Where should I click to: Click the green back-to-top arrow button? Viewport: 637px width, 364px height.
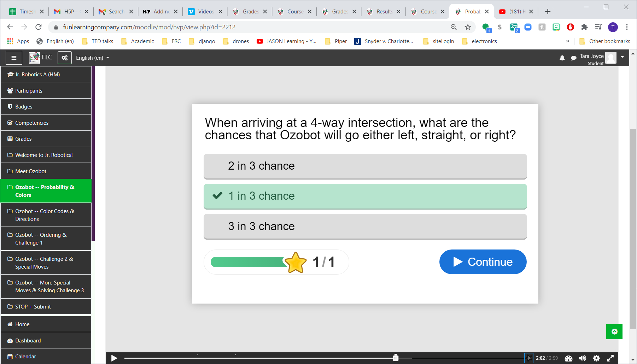point(614,331)
